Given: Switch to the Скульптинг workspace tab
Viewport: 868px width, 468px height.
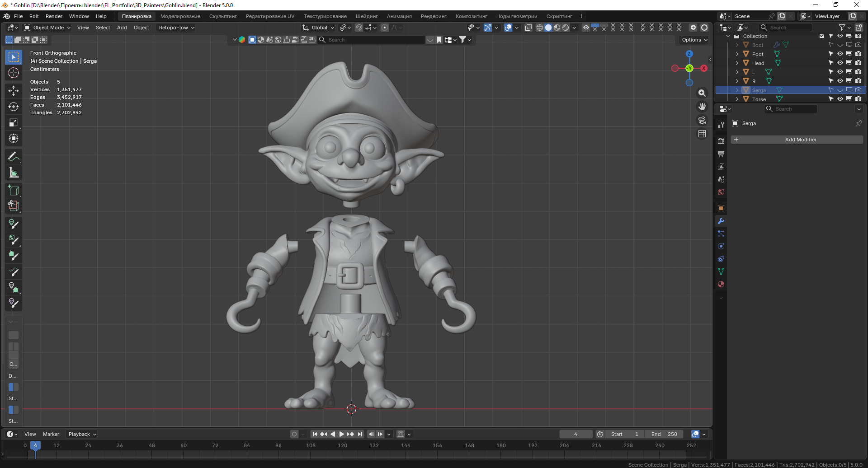Looking at the screenshot, I should pos(223,16).
